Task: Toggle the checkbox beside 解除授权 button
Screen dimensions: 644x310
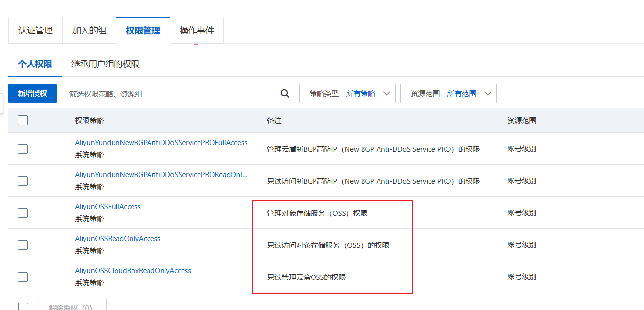Action: (x=23, y=307)
